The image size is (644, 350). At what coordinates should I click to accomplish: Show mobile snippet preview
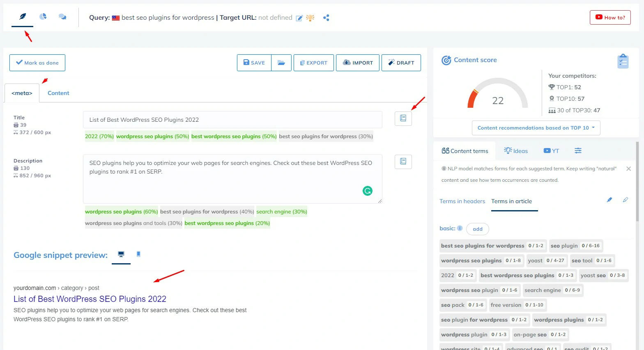pyautogui.click(x=138, y=254)
